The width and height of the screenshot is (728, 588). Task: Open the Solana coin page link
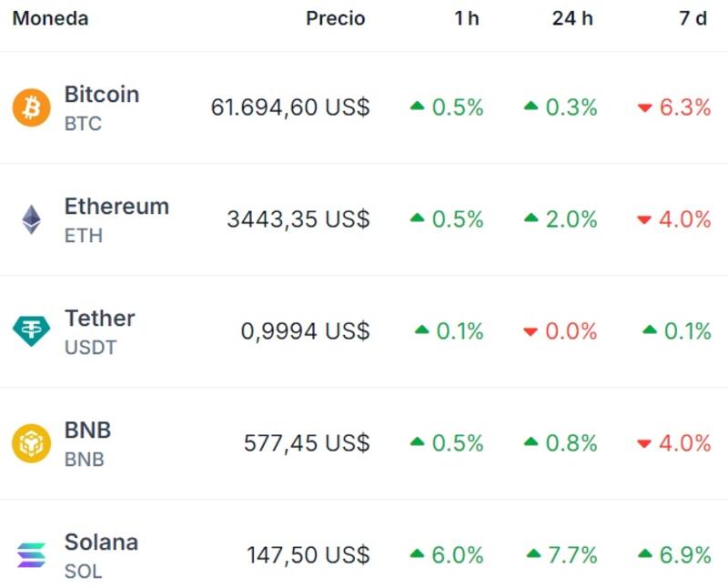(x=101, y=542)
